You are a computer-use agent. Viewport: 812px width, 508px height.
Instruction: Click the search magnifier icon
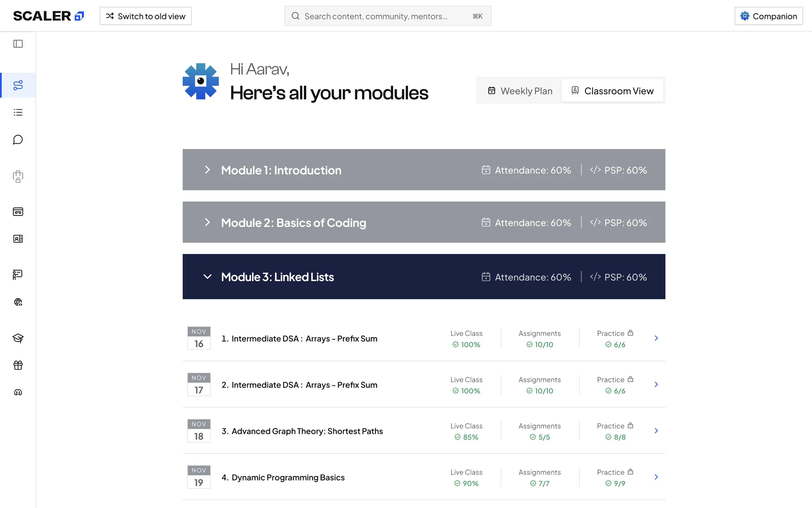pyautogui.click(x=295, y=16)
